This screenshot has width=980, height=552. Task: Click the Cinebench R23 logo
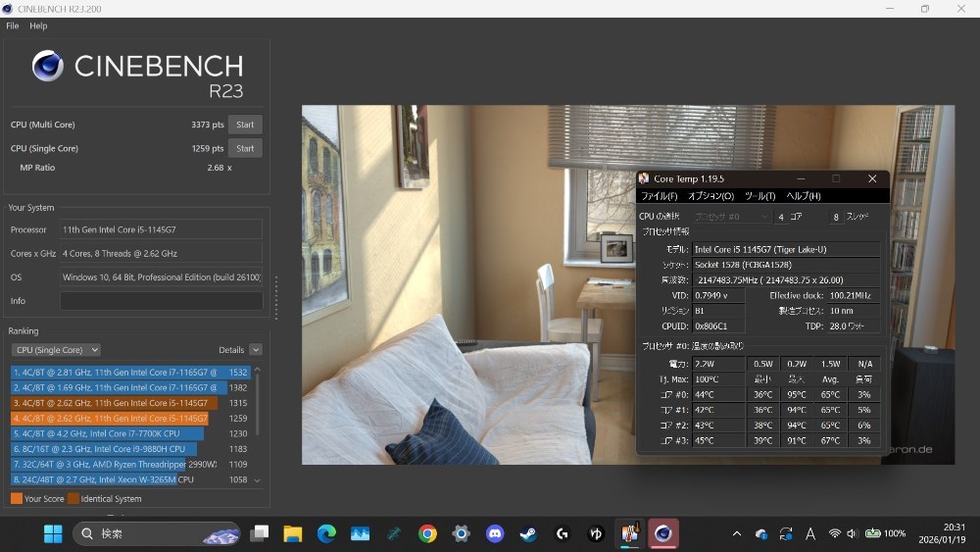(x=137, y=74)
